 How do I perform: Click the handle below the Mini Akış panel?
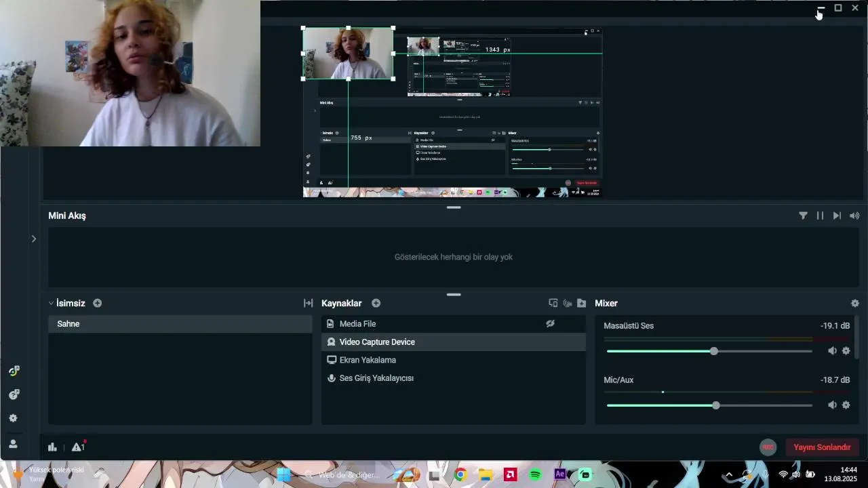[x=454, y=295]
